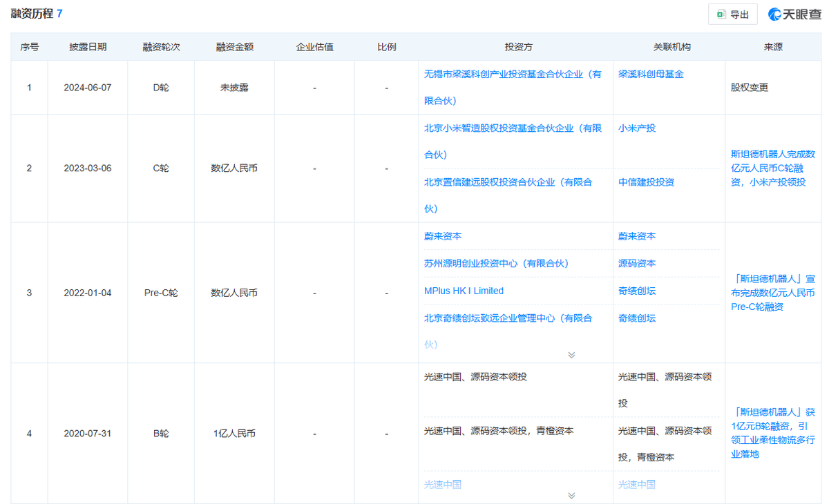
Task: Click the 中信建投投资 institution link
Action: pyautogui.click(x=646, y=182)
